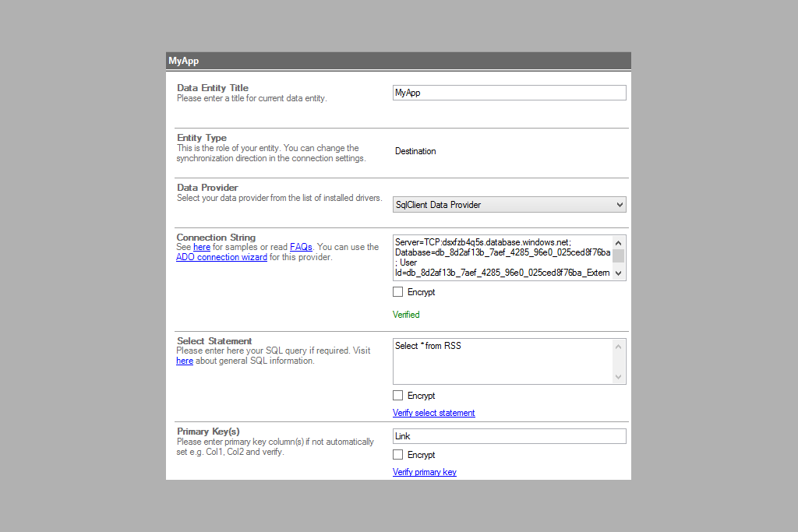Click the Verify select statement link
Viewport: 798px width, 532px height.
[x=433, y=413]
